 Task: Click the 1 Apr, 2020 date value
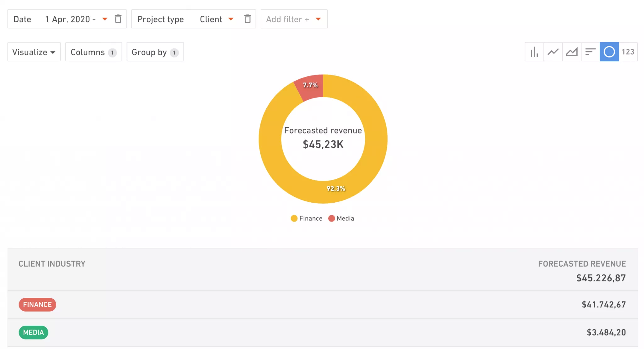tap(70, 19)
